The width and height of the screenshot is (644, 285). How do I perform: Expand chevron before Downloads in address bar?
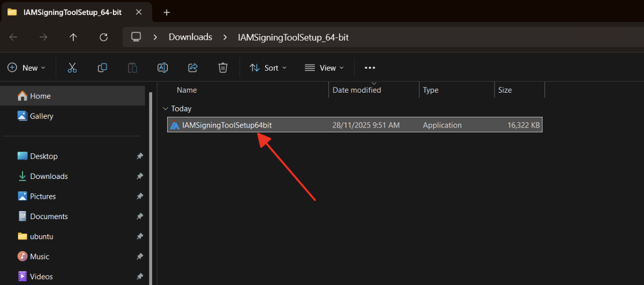[x=155, y=37]
